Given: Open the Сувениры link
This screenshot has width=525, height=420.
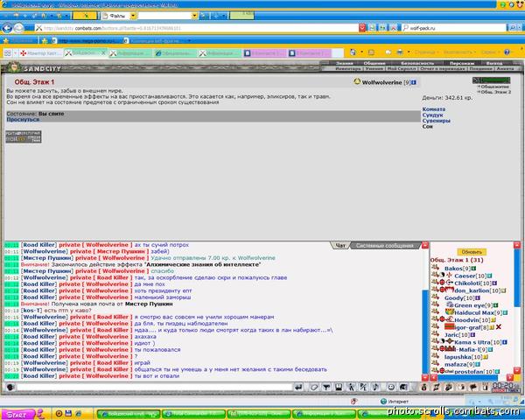Looking at the screenshot, I should point(436,121).
